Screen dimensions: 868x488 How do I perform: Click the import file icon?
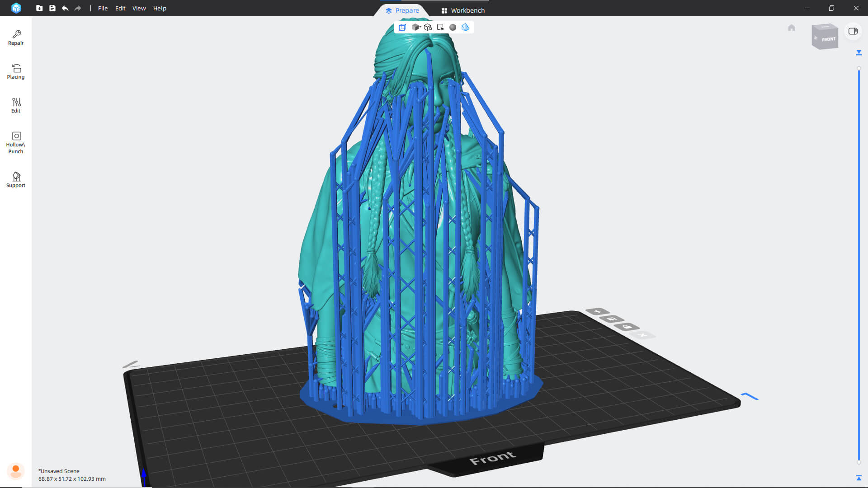coord(39,8)
